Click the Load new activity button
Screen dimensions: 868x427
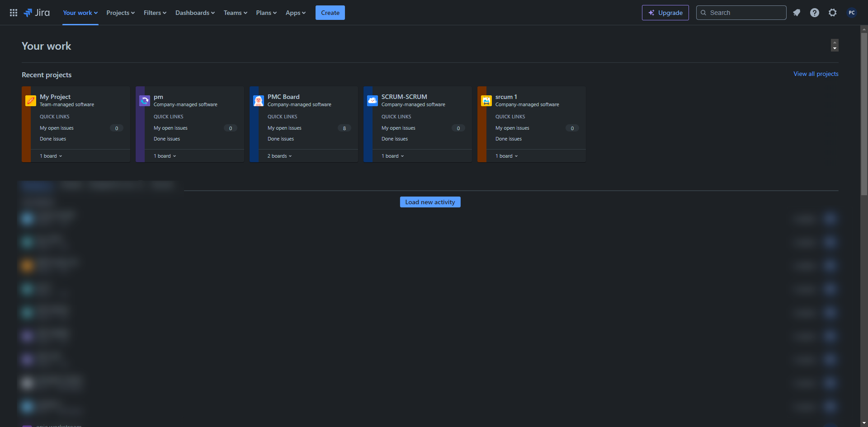pyautogui.click(x=430, y=202)
